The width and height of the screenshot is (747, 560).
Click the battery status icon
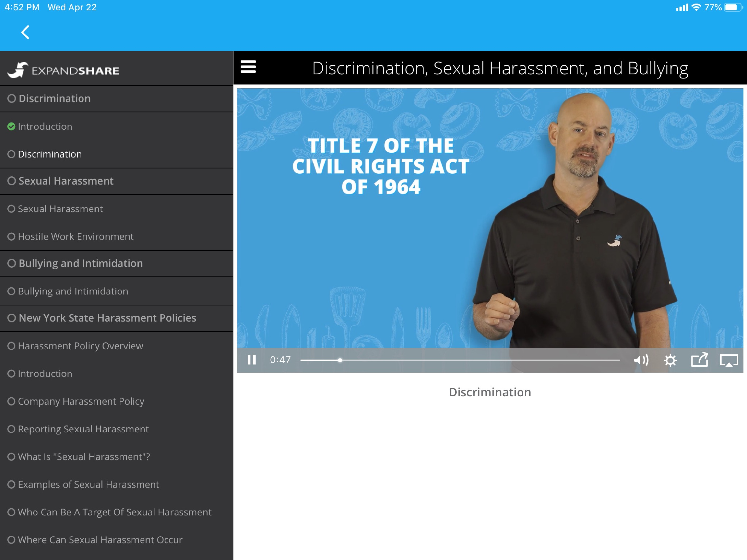pos(733,7)
